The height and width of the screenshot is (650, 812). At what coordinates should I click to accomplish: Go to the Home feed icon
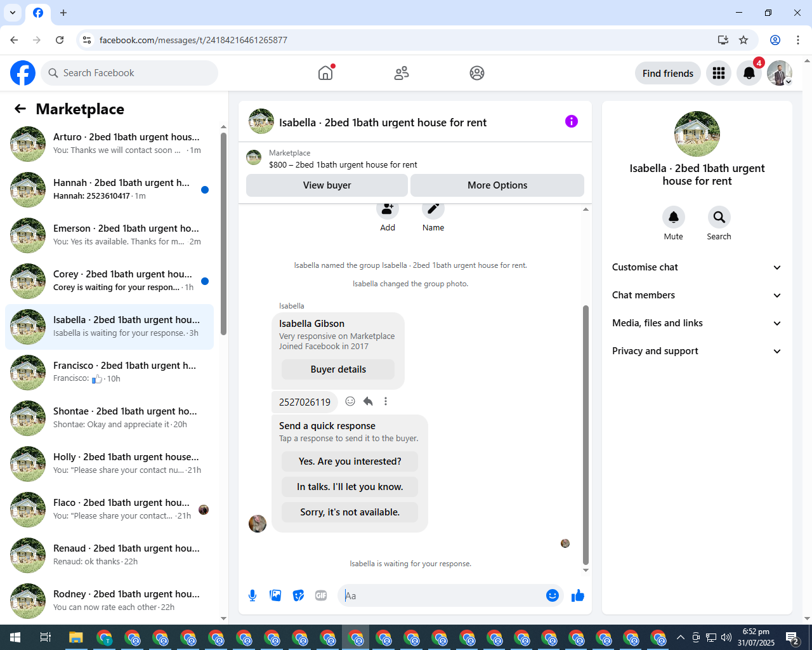pyautogui.click(x=325, y=73)
